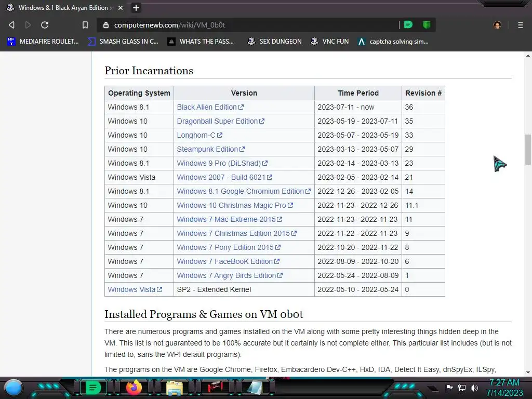Launch Firefox from the taskbar
The image size is (532, 399).
[134, 388]
